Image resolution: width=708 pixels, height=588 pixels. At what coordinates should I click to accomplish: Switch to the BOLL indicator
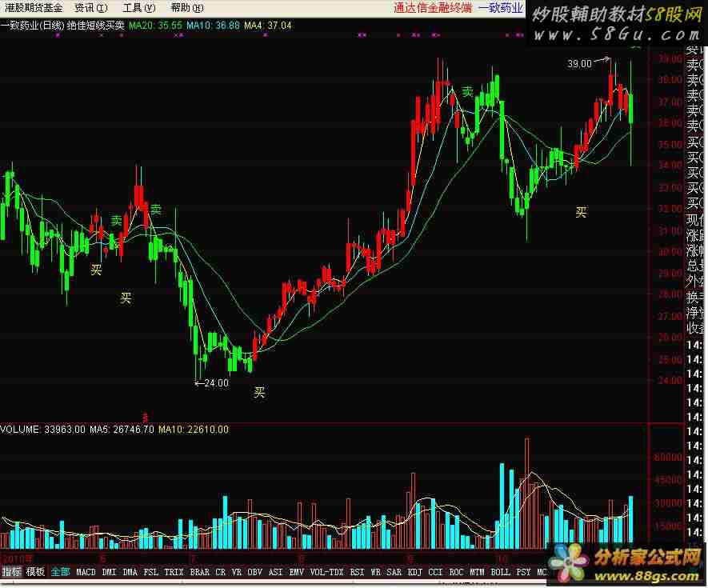tap(500, 572)
